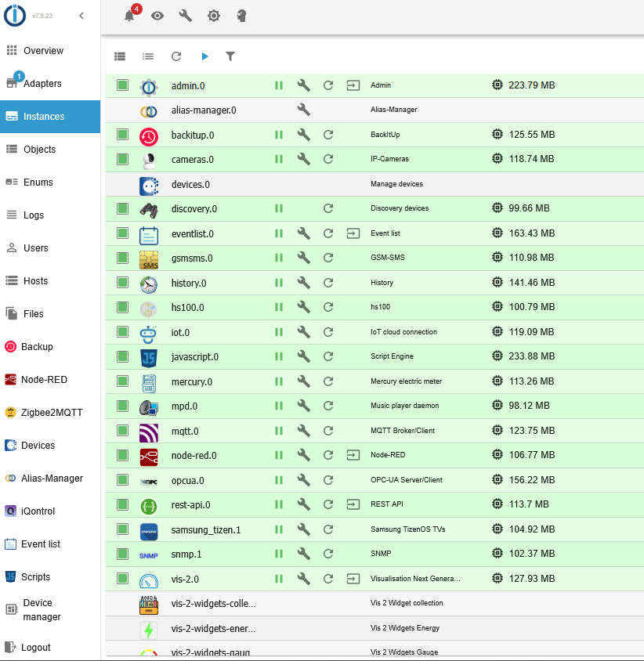Log out using the Logout entry
This screenshot has height=661, width=644.
pyautogui.click(x=50, y=647)
